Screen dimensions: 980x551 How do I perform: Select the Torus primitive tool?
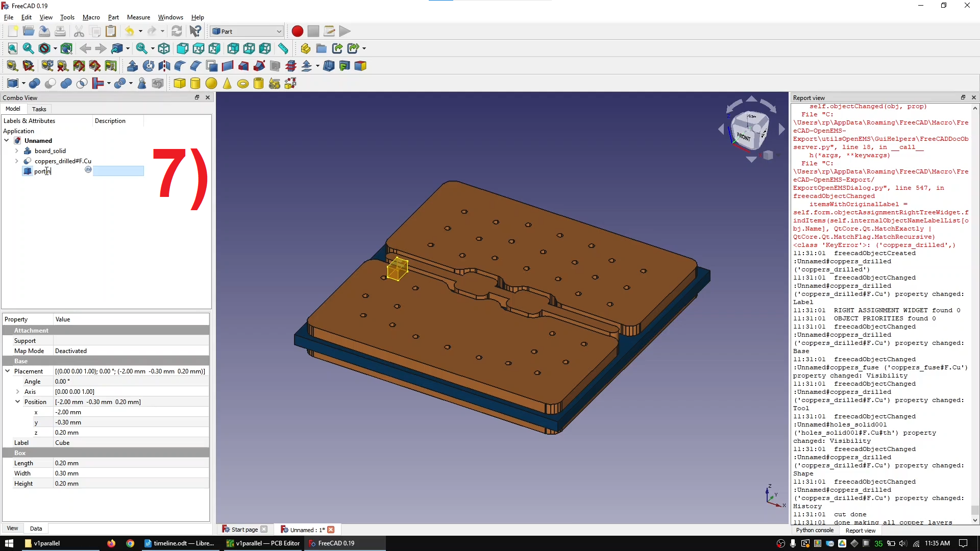243,83
